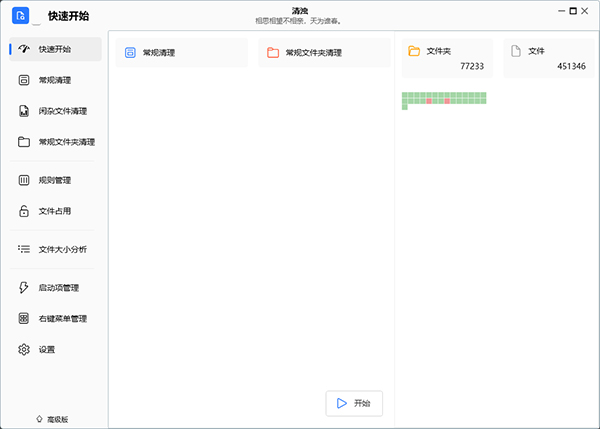Click the 右键菜单管理 icon in sidebar

24,319
